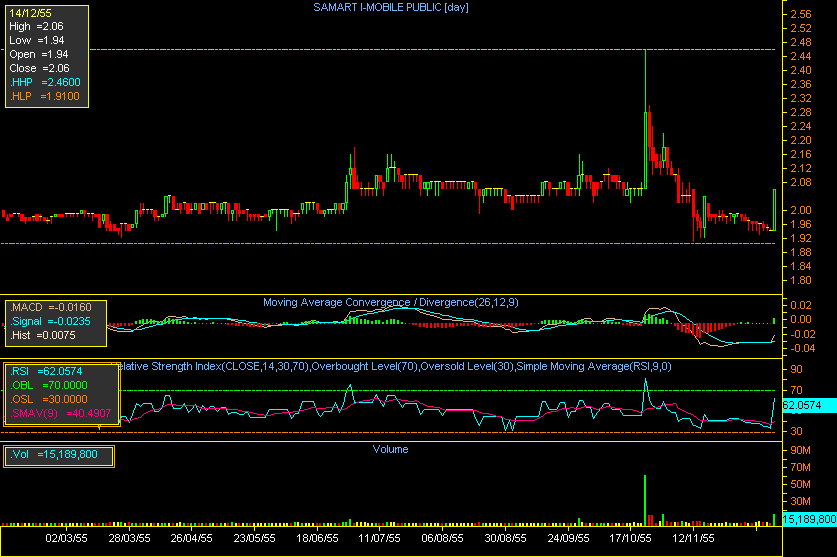This screenshot has height=557, width=837.
Task: Click the -0.04 MACD axis label
Action: tap(801, 349)
